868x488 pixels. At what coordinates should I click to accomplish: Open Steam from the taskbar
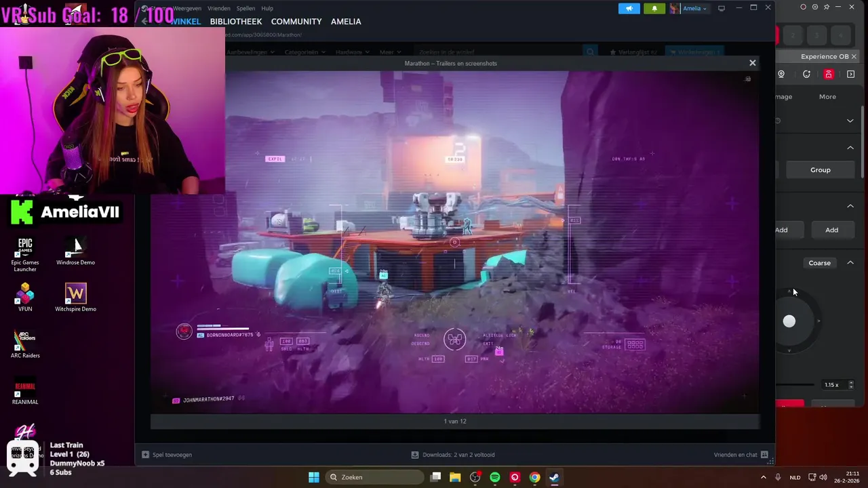[554, 477]
